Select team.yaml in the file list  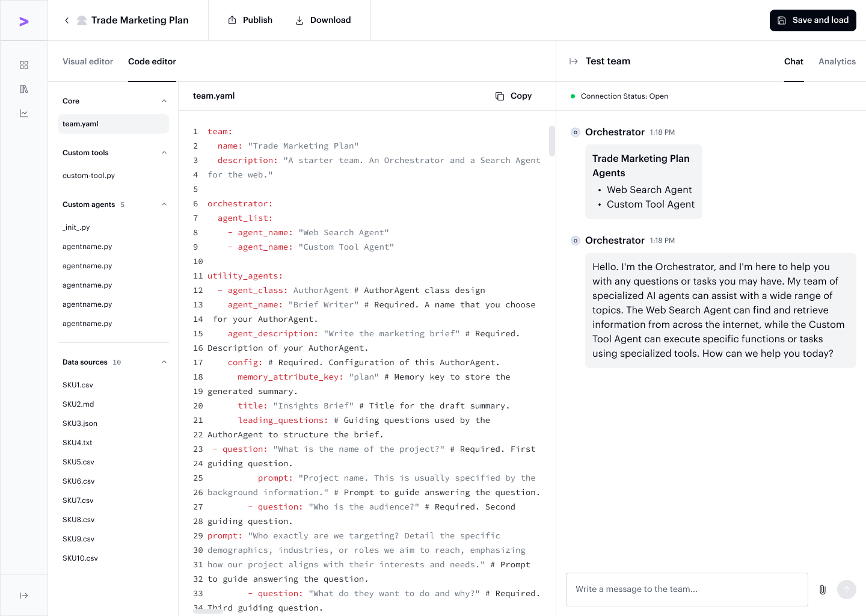(x=113, y=124)
